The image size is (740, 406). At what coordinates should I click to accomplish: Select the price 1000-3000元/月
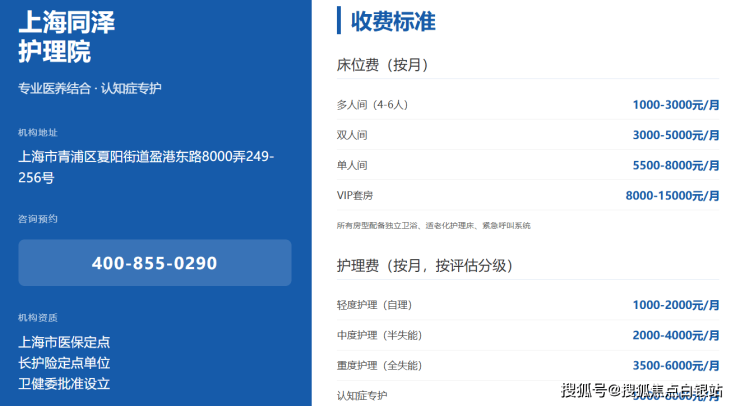coord(676,105)
